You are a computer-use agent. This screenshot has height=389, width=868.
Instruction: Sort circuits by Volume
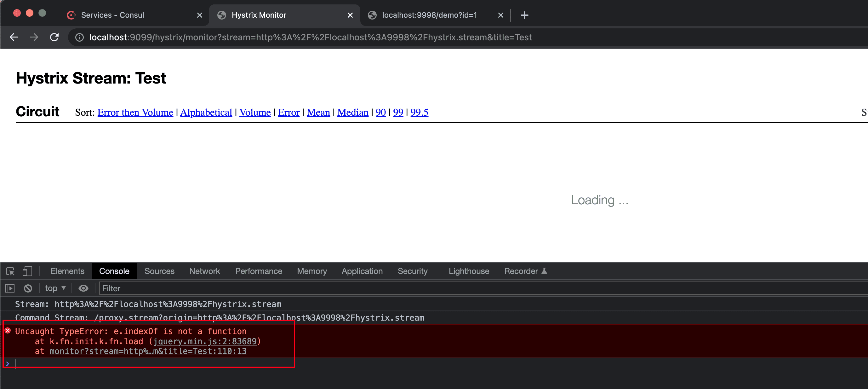(x=255, y=112)
